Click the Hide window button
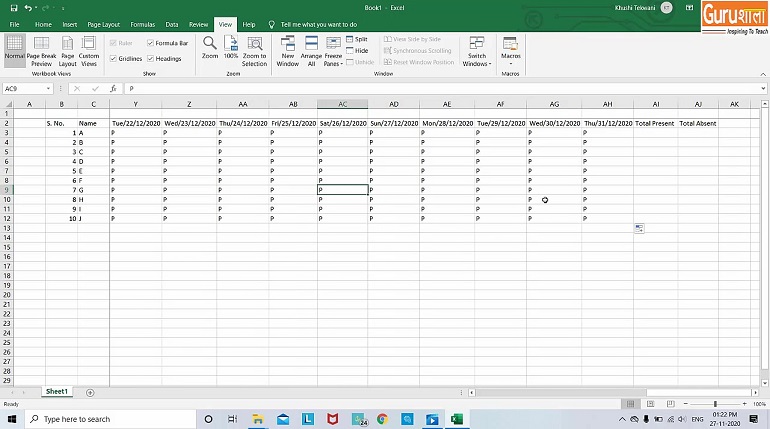This screenshot has height=429, width=770. (356, 50)
